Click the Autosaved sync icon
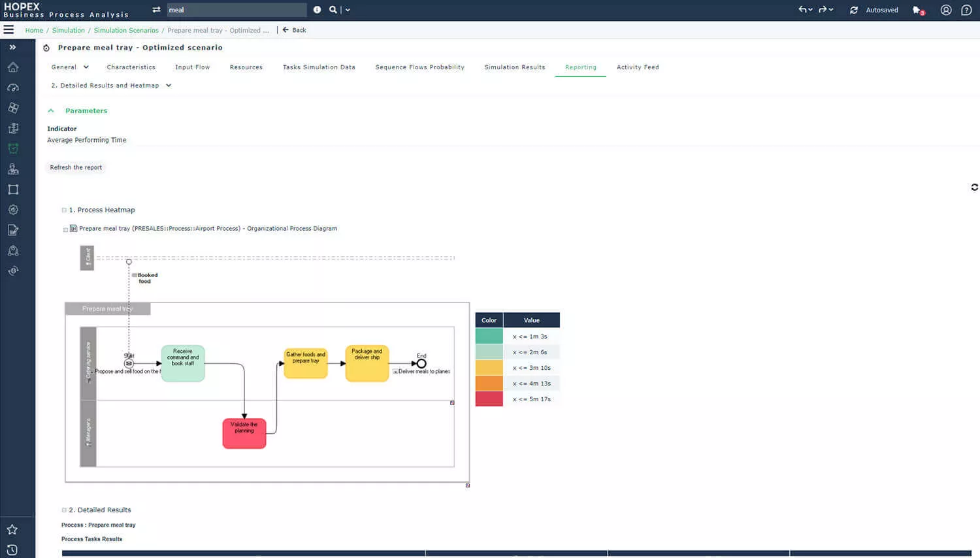 853,10
